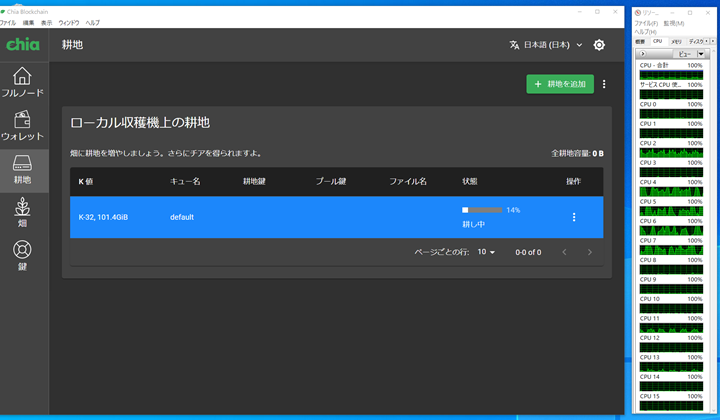
Task: Open the ウォレット (Wallet) sidebar icon
Action: [x=22, y=126]
